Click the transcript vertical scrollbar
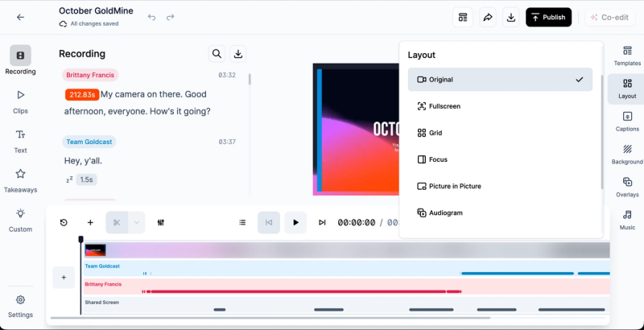Screen dimensions: 644x330 tap(250, 79)
